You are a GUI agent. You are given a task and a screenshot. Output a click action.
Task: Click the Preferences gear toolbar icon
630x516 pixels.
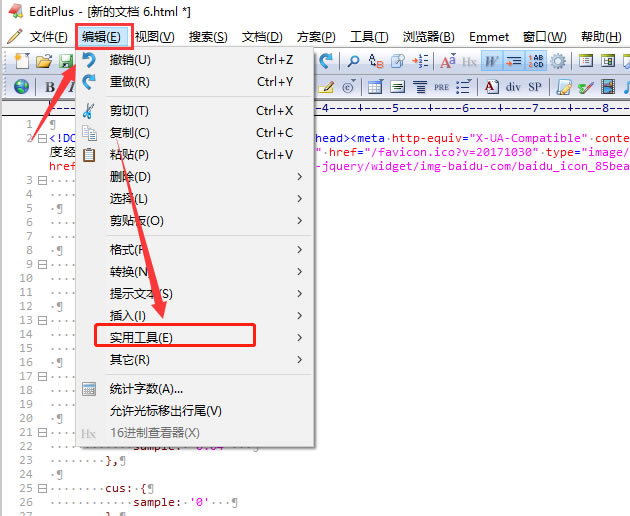point(558,61)
